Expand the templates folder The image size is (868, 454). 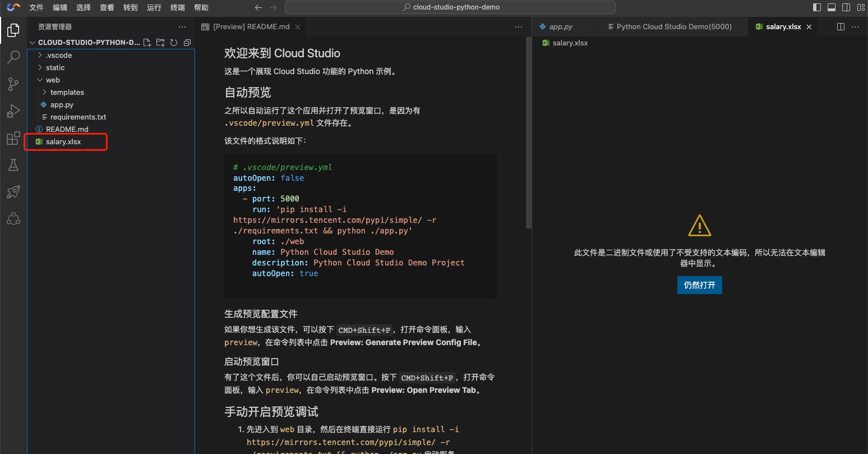click(111, 93)
